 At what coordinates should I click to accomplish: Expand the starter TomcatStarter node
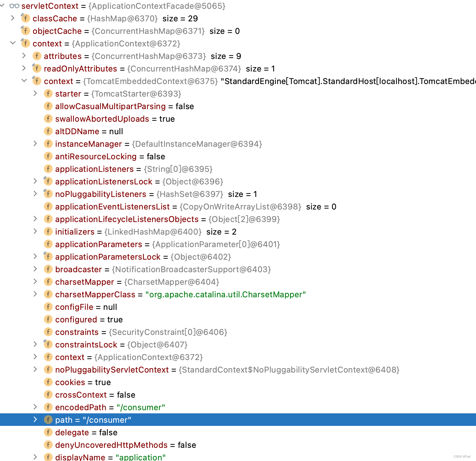(x=35, y=93)
